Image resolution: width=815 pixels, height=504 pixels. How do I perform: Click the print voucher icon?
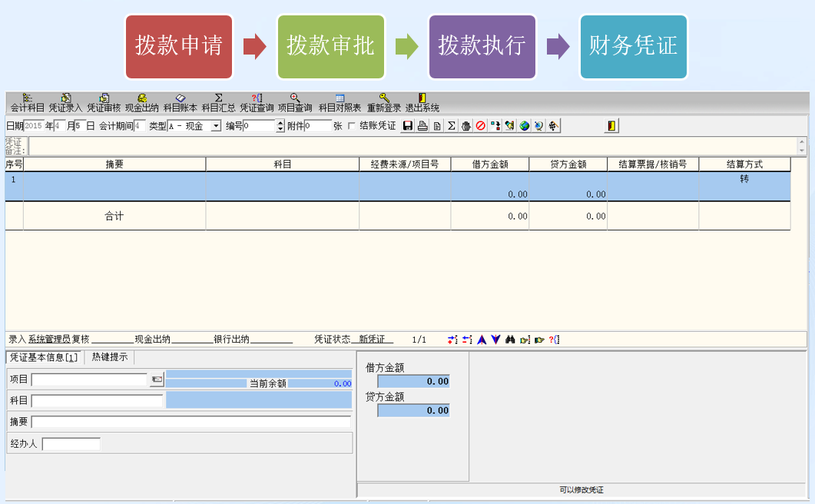click(x=422, y=126)
